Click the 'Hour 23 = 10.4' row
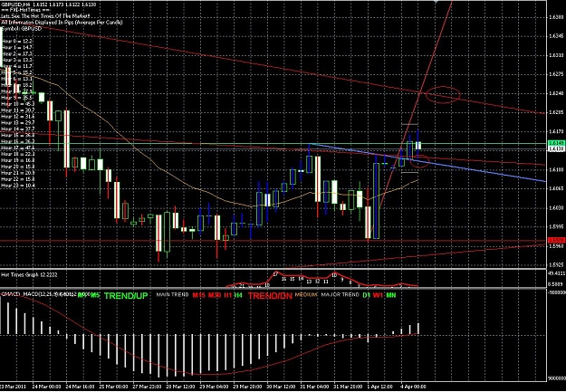Image resolution: width=566 pixels, height=392 pixels. (x=18, y=186)
